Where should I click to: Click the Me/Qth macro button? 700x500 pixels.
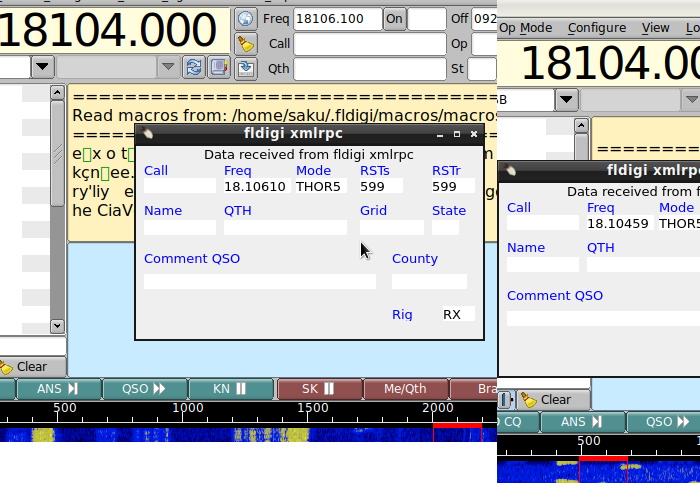[x=405, y=389]
